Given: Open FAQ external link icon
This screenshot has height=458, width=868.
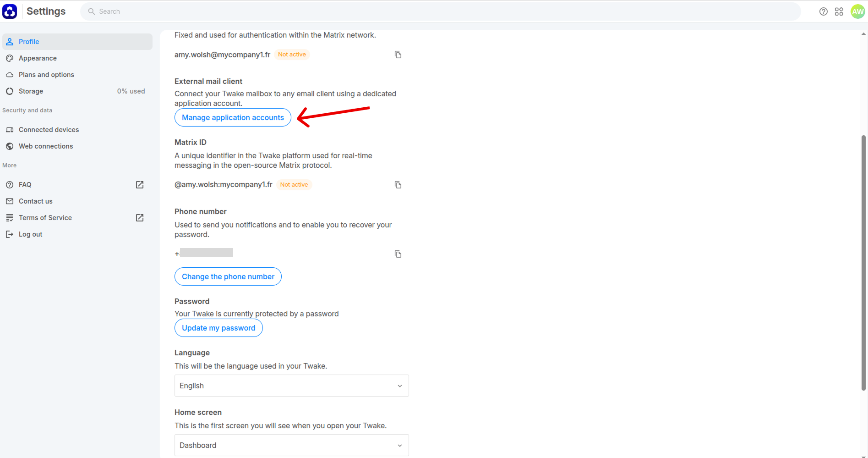Looking at the screenshot, I should pos(140,185).
